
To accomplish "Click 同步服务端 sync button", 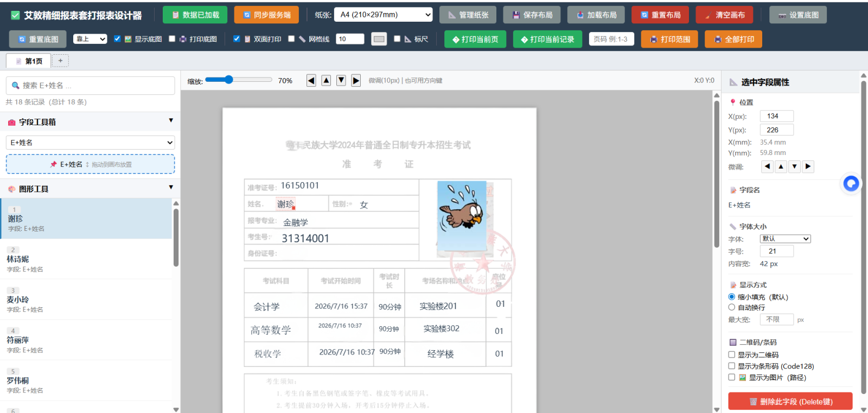I will coord(266,15).
